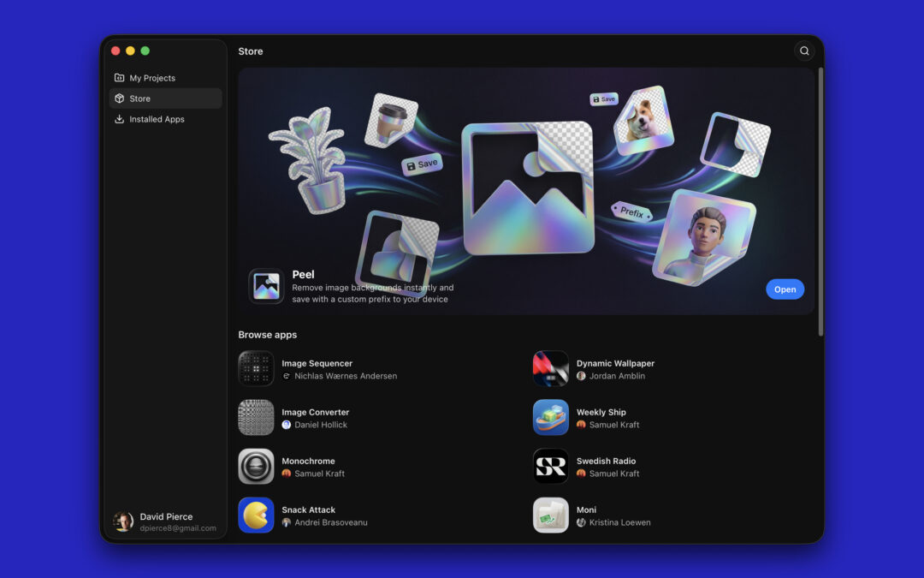Select the Image Sequencer dotted grid icon
Viewport: 924px width, 578px height.
coord(256,368)
